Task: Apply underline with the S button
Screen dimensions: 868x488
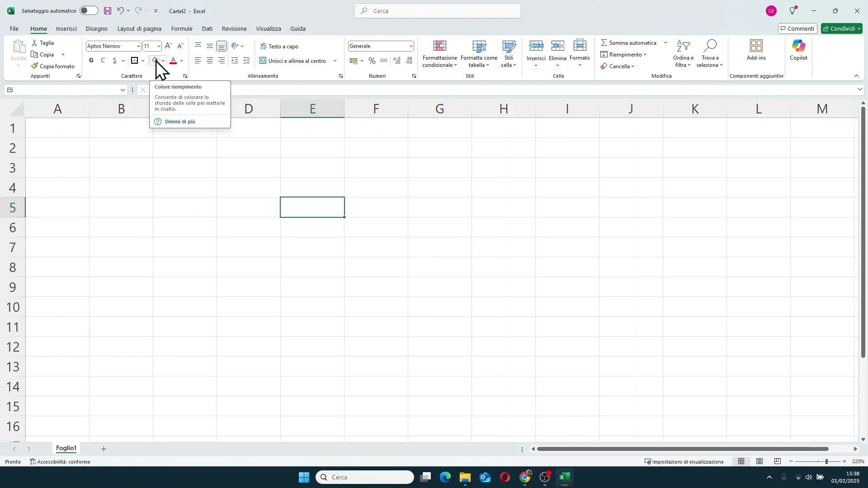Action: tap(115, 61)
